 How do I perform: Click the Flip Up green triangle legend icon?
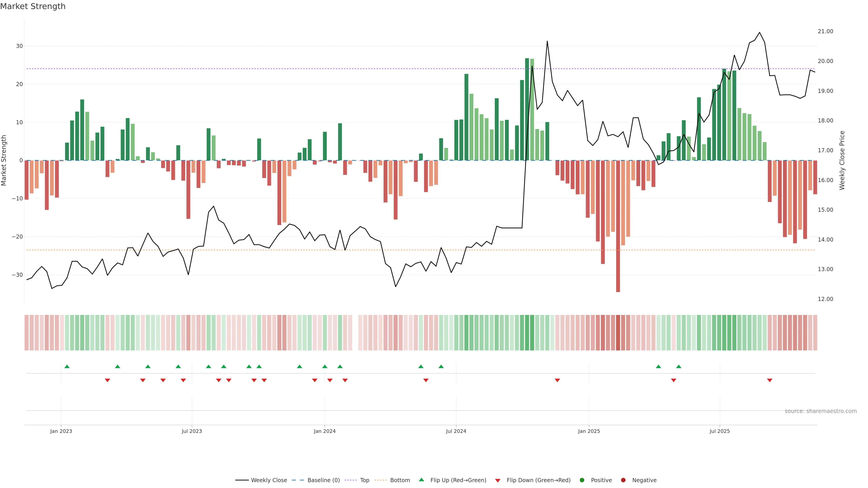tap(421, 480)
